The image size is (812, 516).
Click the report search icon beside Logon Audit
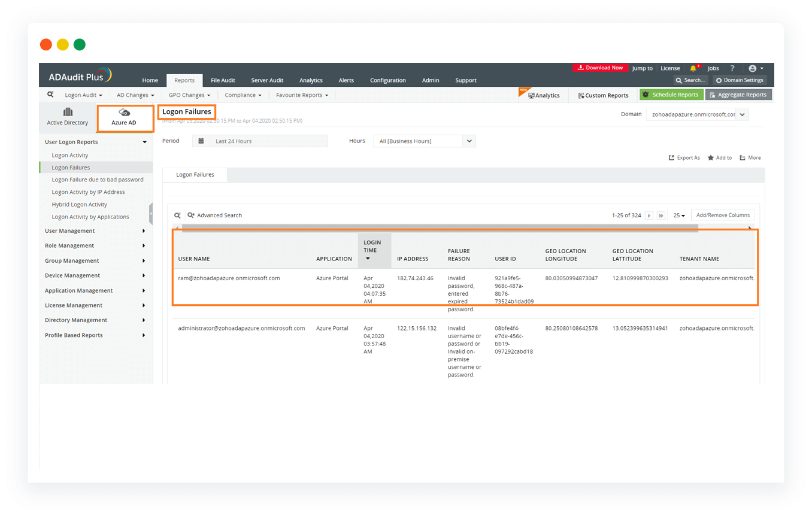(x=50, y=95)
